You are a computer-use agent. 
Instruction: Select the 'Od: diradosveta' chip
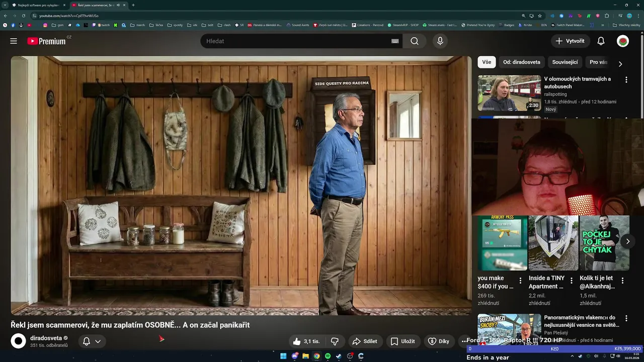point(522,62)
